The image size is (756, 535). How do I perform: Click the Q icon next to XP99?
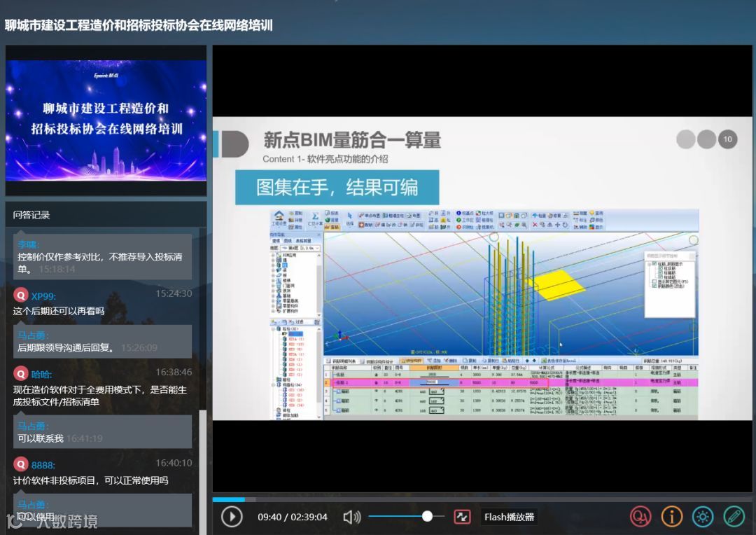point(21,295)
